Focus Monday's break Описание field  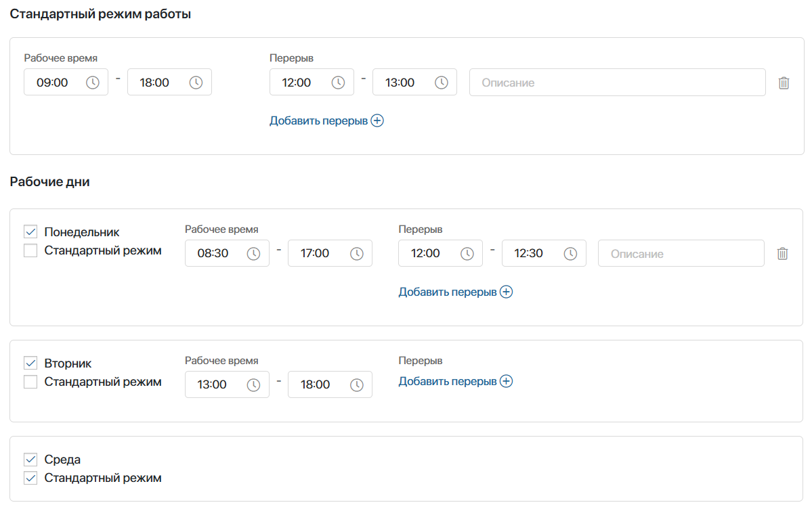tap(681, 253)
